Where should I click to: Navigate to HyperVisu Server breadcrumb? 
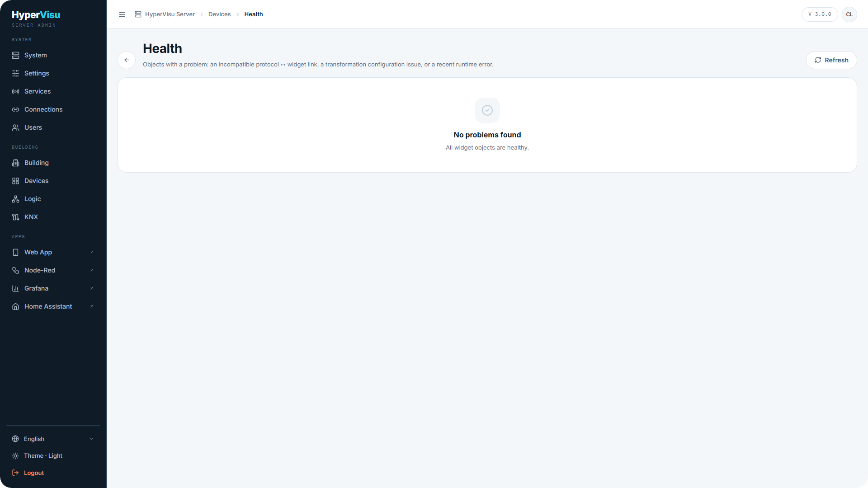pos(170,14)
